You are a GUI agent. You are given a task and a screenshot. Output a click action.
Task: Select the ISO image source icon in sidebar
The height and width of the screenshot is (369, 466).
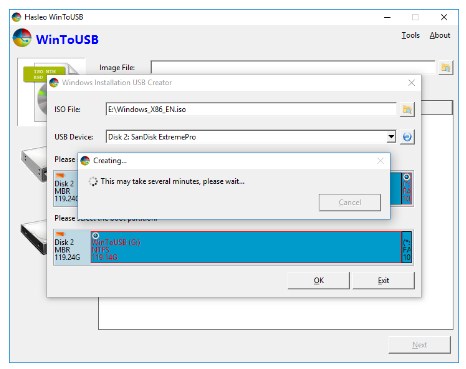(x=32, y=92)
